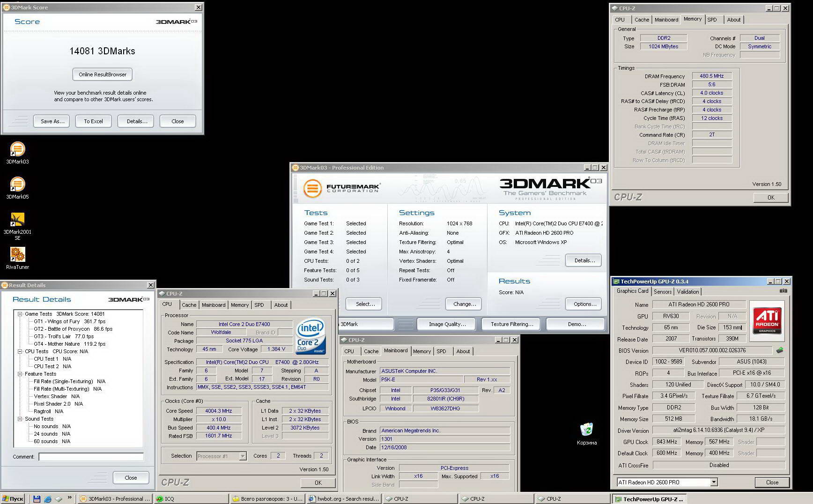The height and width of the screenshot is (504, 813).
Task: Switch to Mainboard tab in top-right CPU-Z
Action: 666,20
